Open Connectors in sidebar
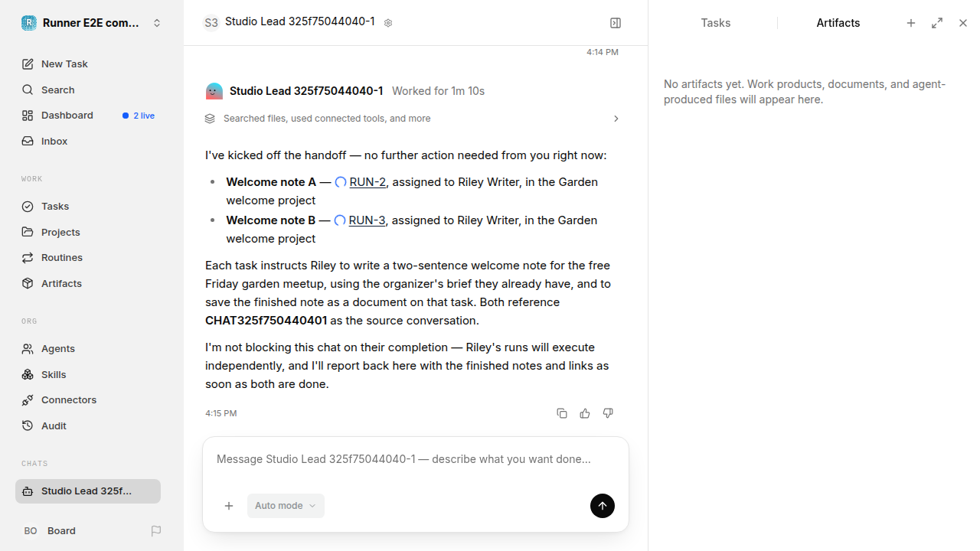 coord(88,400)
